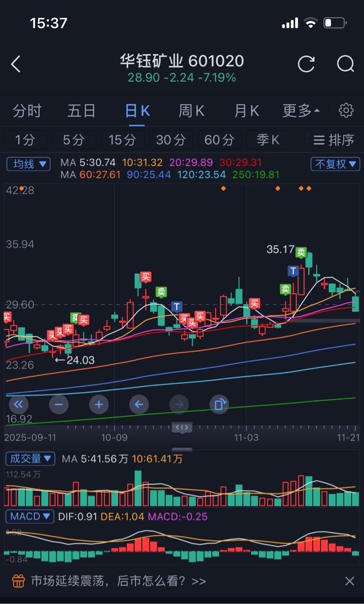Select 15分 interval

[x=122, y=140]
